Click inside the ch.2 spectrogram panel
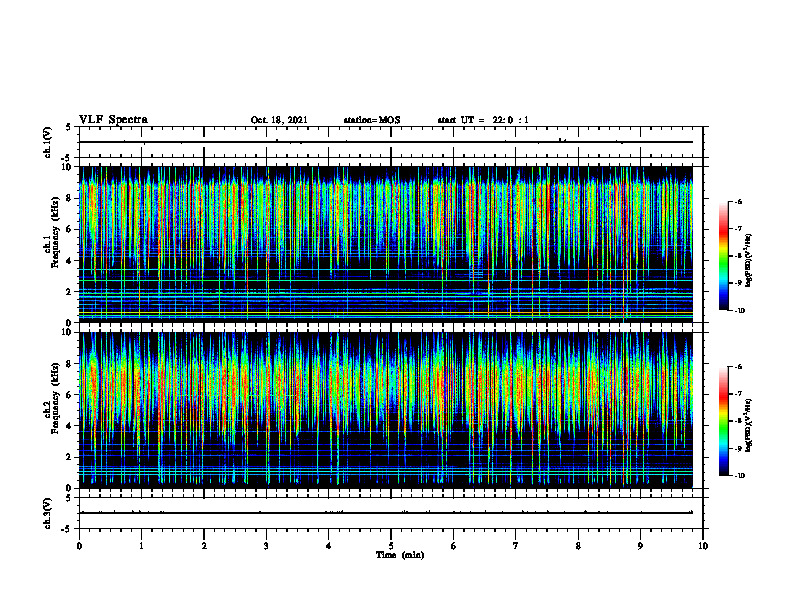Image resolution: width=792 pixels, height=612 pixels. (386, 410)
